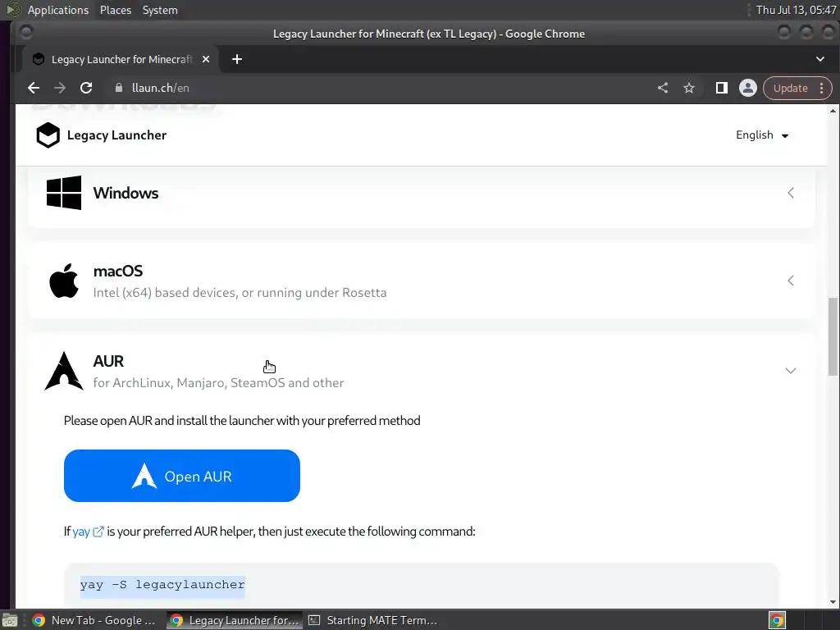Screen dimensions: 840x630
Task: Open Chrome three-dot menu
Action: (822, 89)
